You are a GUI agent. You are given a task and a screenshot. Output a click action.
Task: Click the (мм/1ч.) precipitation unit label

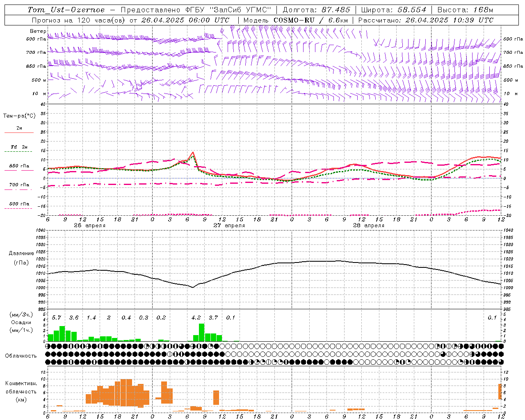pyautogui.click(x=21, y=330)
